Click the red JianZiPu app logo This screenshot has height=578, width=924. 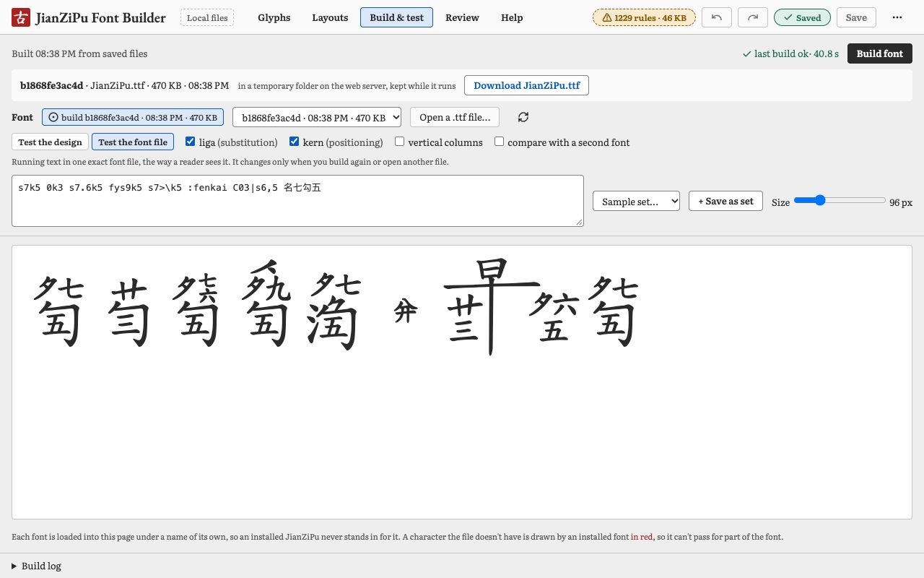21,17
